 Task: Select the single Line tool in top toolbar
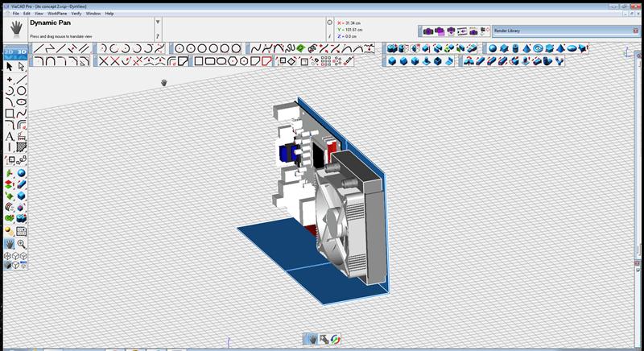[x=38, y=48]
